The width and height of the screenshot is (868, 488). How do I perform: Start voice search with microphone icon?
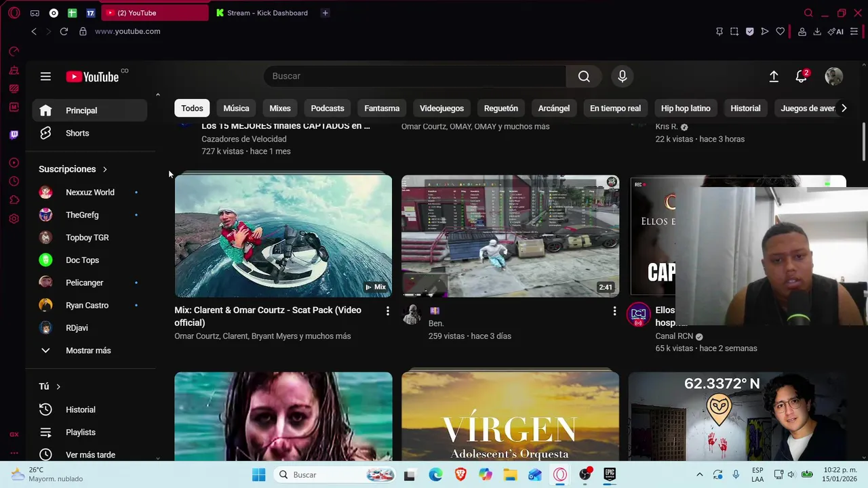[623, 77]
